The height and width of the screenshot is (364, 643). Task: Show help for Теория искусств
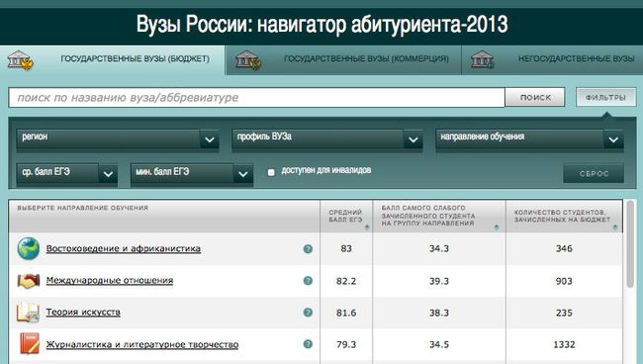(308, 313)
